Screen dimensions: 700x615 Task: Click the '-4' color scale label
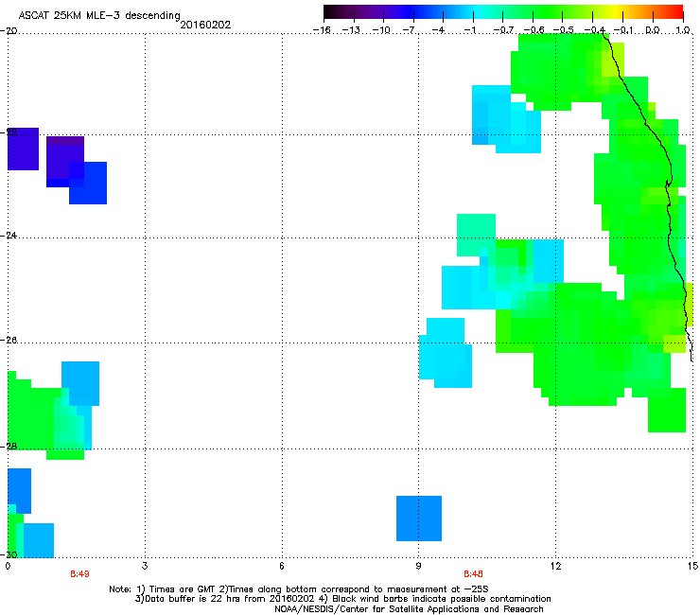click(440, 30)
